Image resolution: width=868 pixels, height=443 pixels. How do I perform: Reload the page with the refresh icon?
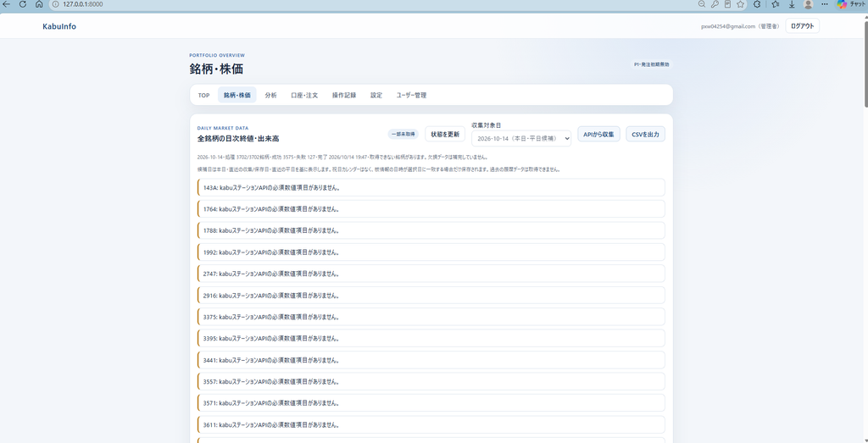tap(23, 4)
